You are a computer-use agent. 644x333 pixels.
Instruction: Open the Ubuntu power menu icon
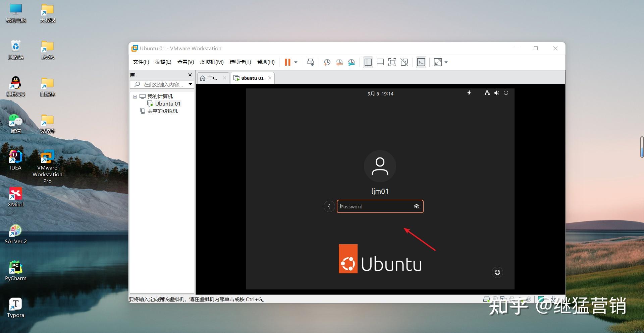pyautogui.click(x=506, y=93)
